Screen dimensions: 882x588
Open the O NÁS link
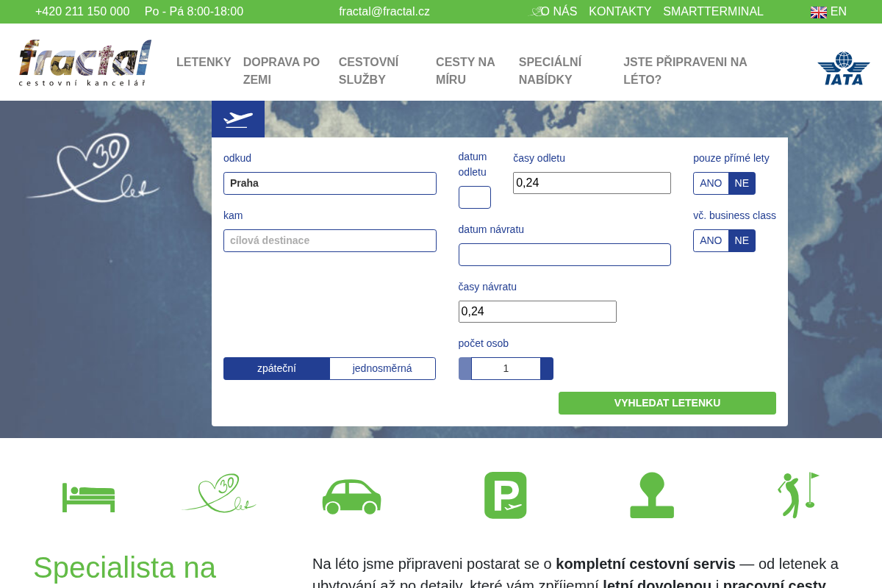(559, 12)
